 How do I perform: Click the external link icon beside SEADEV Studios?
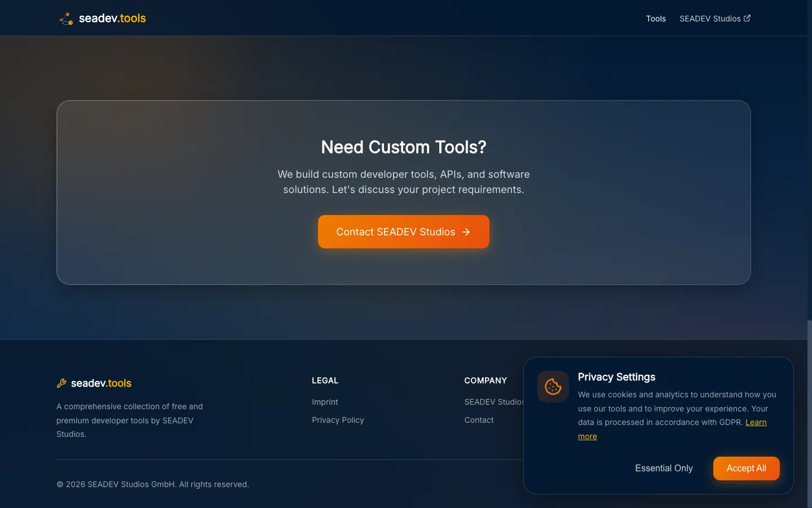pyautogui.click(x=748, y=17)
